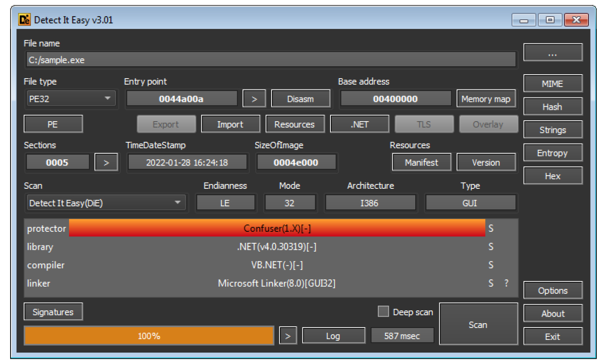The image size is (613, 364).
Task: Click the TLS button
Action: click(424, 124)
